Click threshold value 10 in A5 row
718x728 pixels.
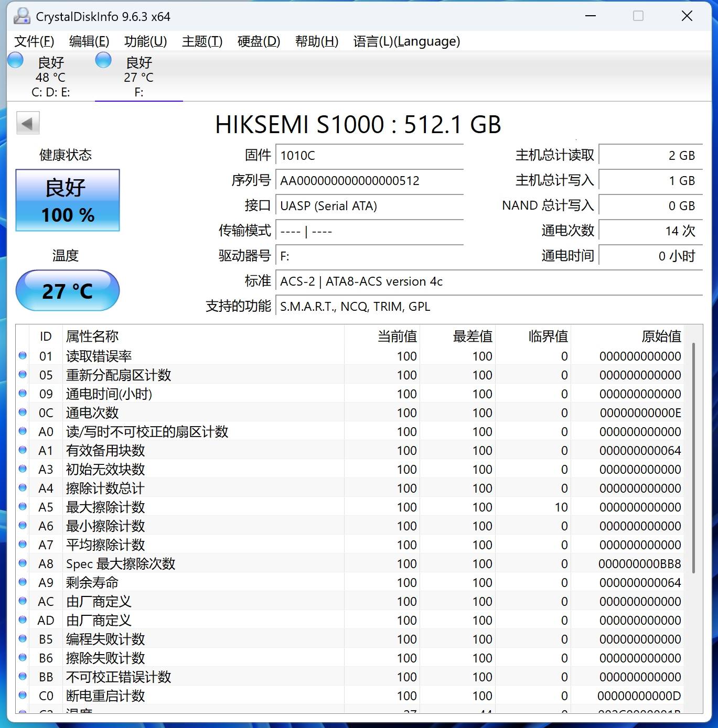tap(561, 507)
